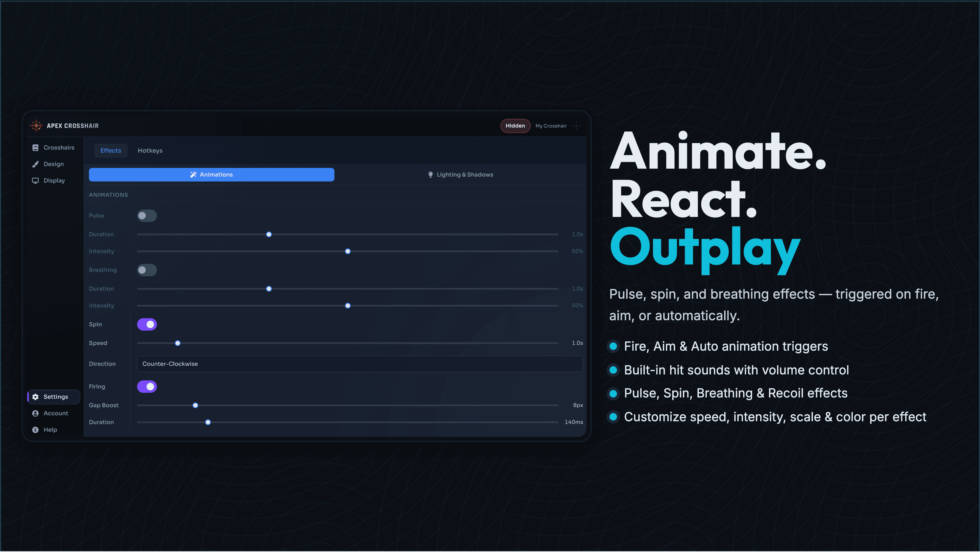Open Account via the user icon
The width and height of the screenshot is (980, 552).
[x=35, y=413]
